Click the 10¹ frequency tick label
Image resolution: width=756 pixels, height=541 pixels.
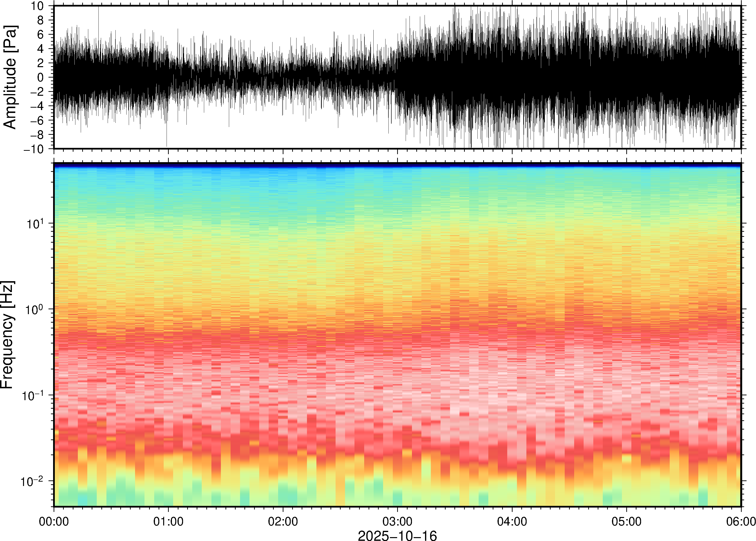[x=35, y=223]
